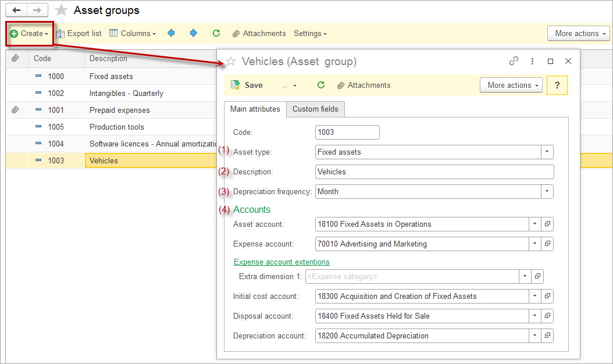Close the Vehicles dialog

[x=568, y=61]
